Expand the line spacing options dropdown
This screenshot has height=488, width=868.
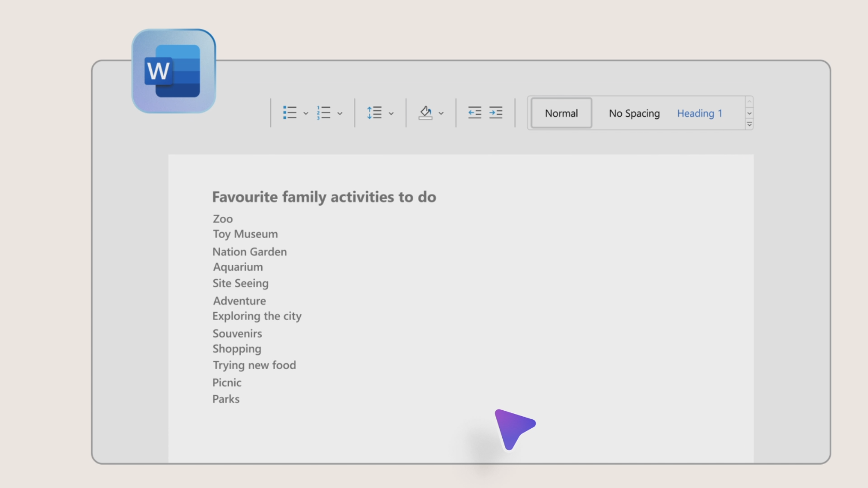pos(391,113)
